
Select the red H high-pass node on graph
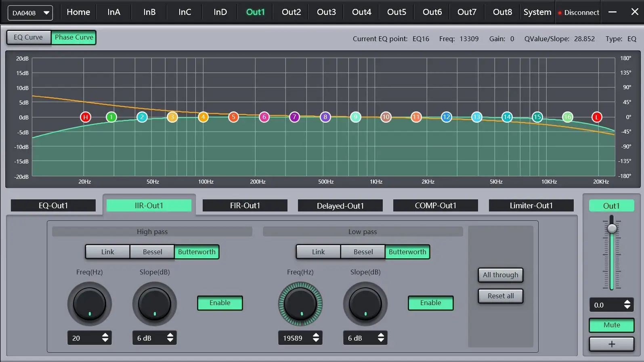click(85, 117)
